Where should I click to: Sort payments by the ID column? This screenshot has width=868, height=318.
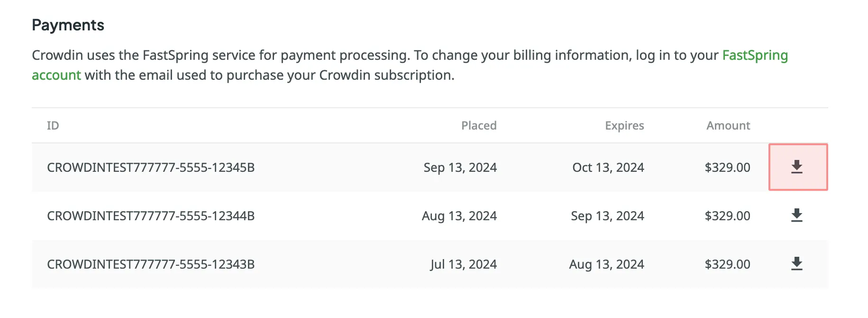tap(53, 125)
